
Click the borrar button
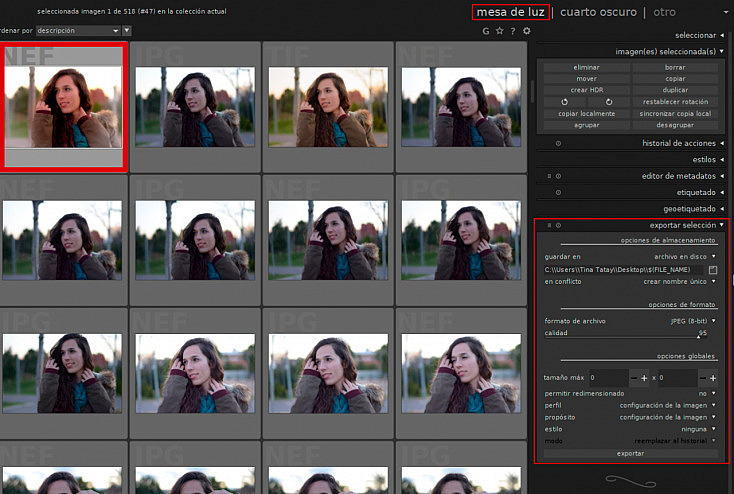point(675,67)
